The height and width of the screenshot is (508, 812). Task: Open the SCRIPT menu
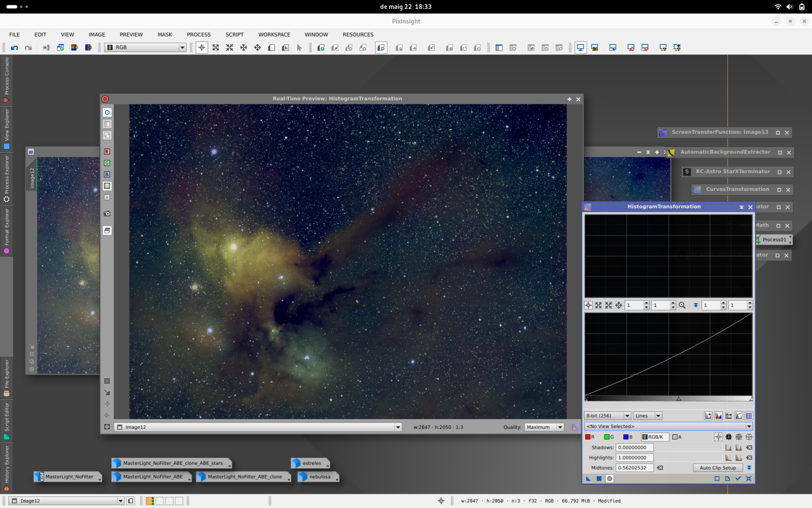click(235, 34)
